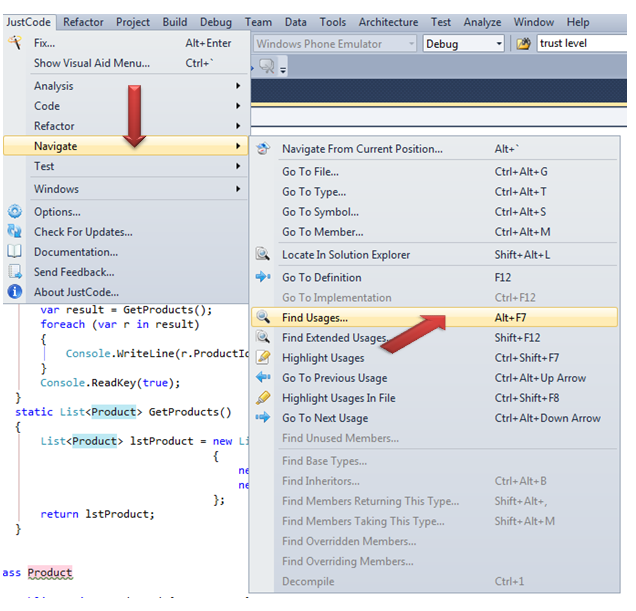Open the Windows Phone Emulator dropdown
This screenshot has width=636, height=611.
tap(410, 44)
